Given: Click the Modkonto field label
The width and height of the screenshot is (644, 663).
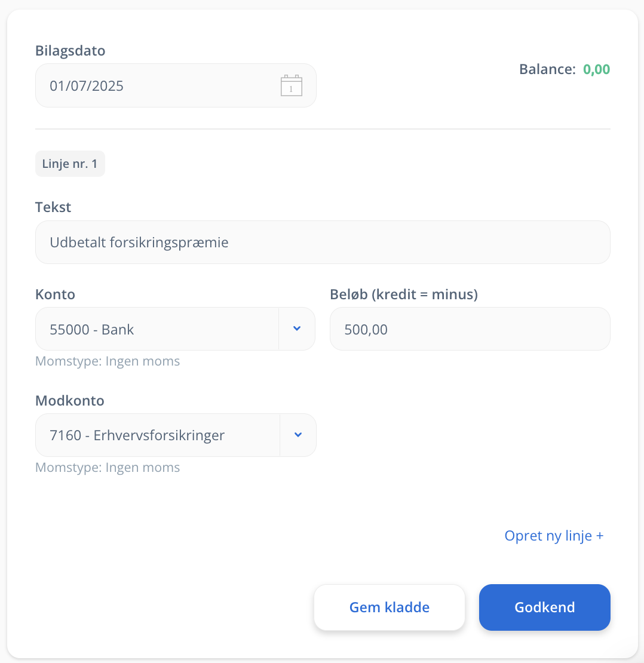Looking at the screenshot, I should tap(70, 400).
